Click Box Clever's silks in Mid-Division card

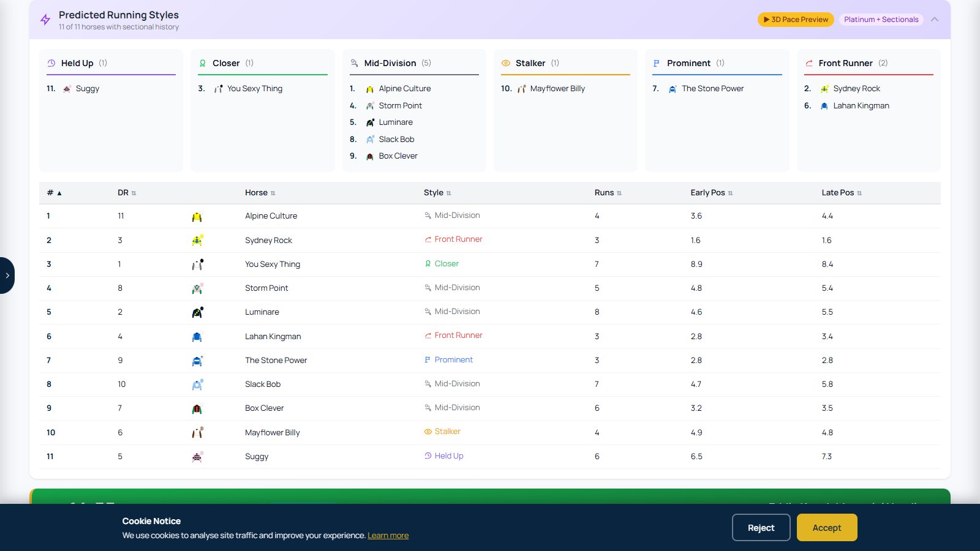[x=370, y=157]
